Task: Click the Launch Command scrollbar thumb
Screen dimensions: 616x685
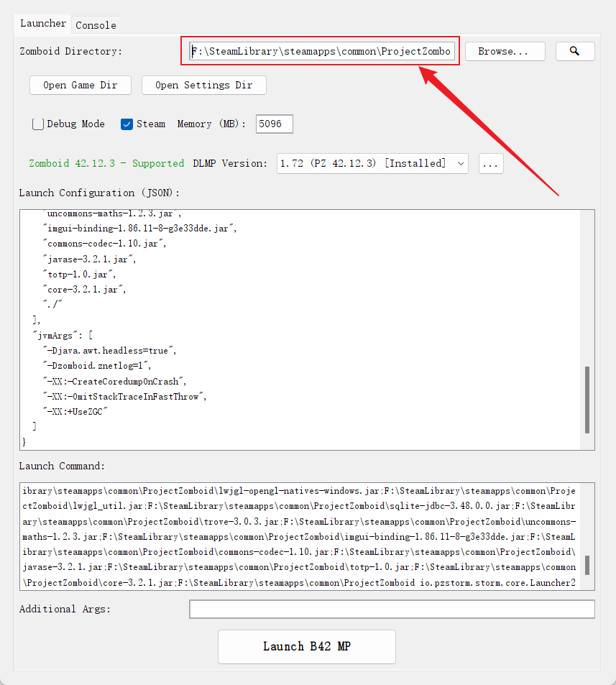Action: point(587,565)
